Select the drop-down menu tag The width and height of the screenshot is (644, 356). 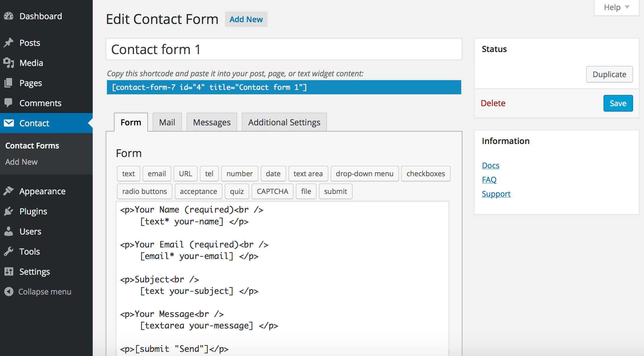point(364,174)
